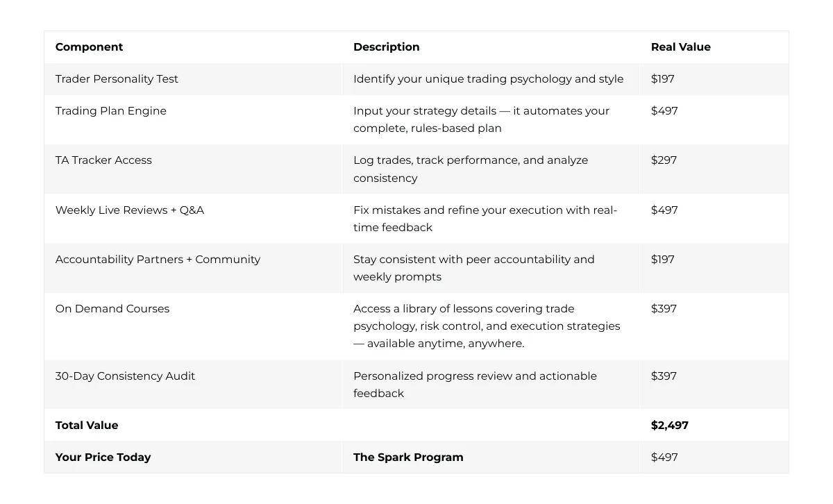
Task: Select the TA Tracker Access cell
Action: (103, 160)
